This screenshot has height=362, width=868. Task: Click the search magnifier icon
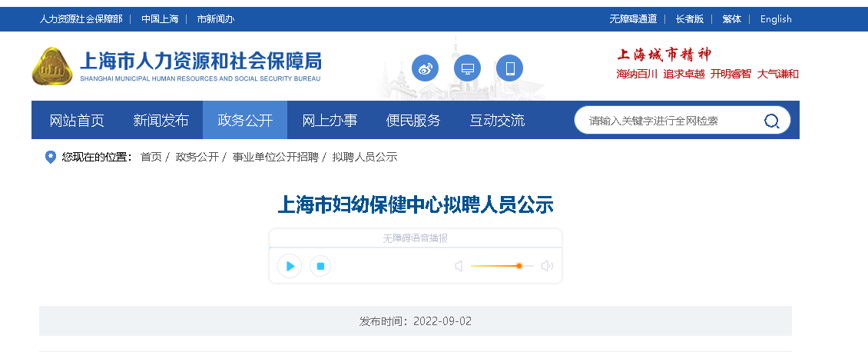(772, 121)
